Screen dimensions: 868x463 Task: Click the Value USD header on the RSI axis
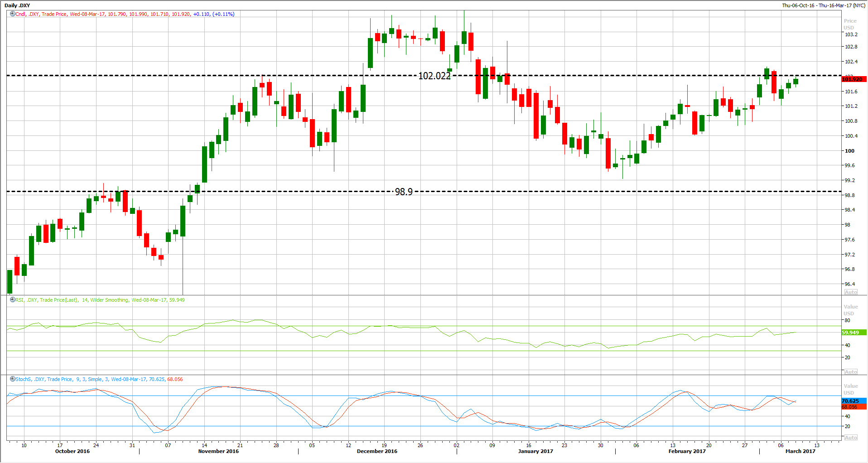tap(850, 310)
